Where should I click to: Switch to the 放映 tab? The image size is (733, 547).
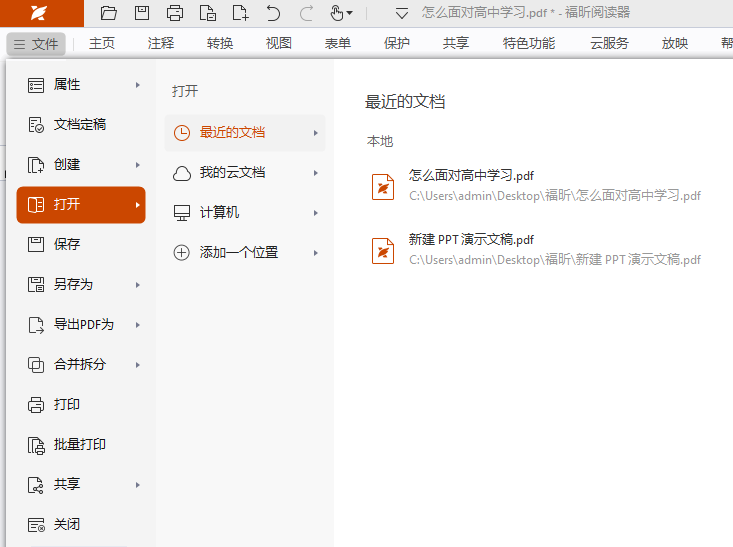tap(675, 43)
